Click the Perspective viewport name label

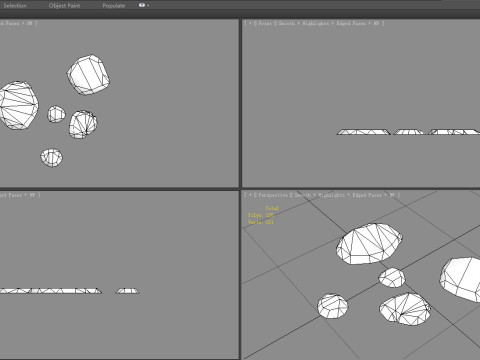click(274, 195)
